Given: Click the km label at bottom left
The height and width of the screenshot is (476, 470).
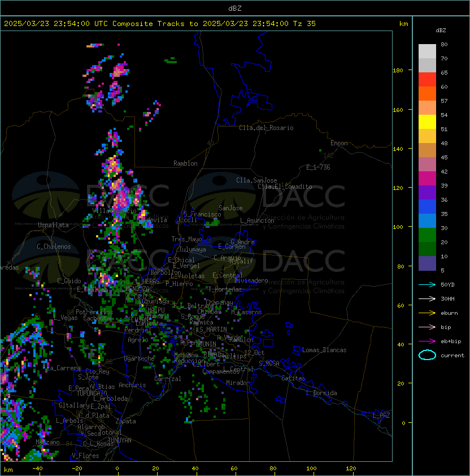Looking at the screenshot, I should pos(8,470).
